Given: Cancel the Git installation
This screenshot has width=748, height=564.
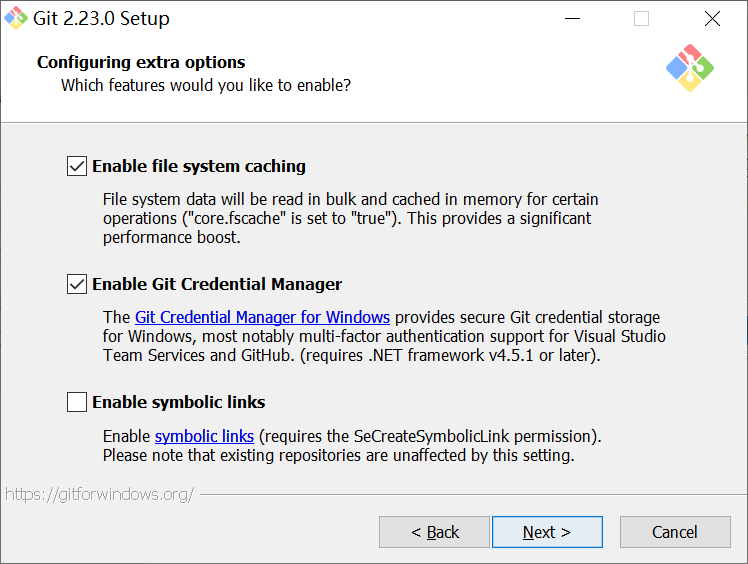Looking at the screenshot, I should click(x=674, y=532).
